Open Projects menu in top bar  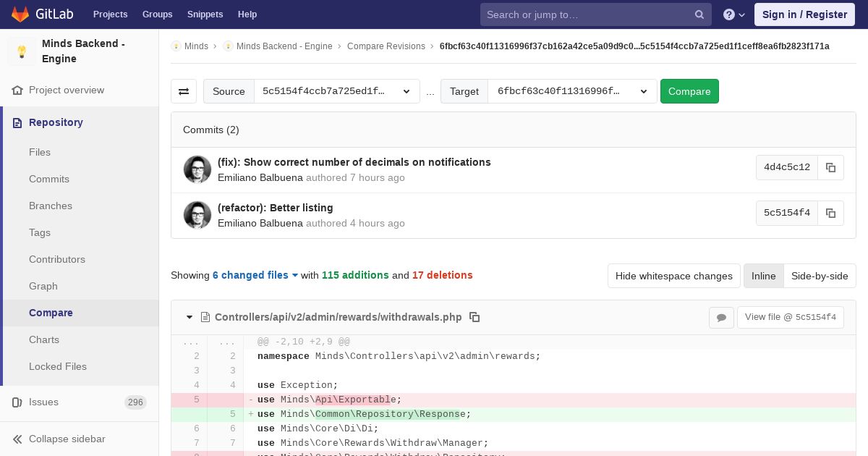click(x=110, y=14)
